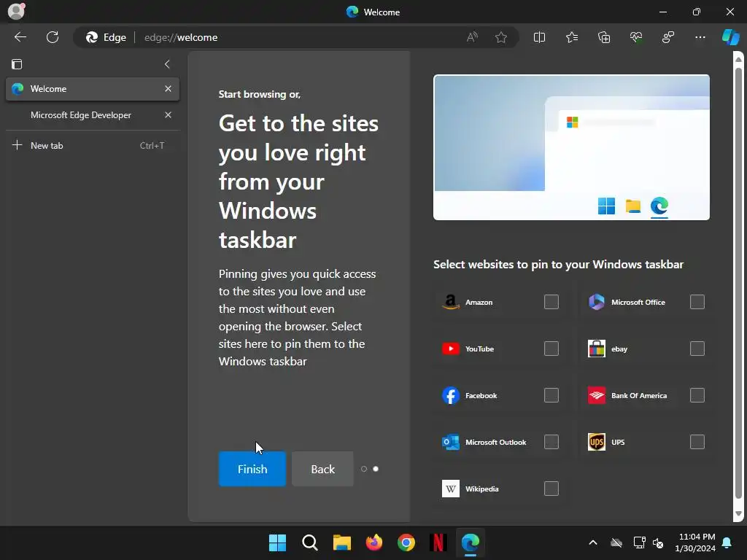Check the Facebook checkbox
Screen dimensions: 747x560
[x=551, y=395]
